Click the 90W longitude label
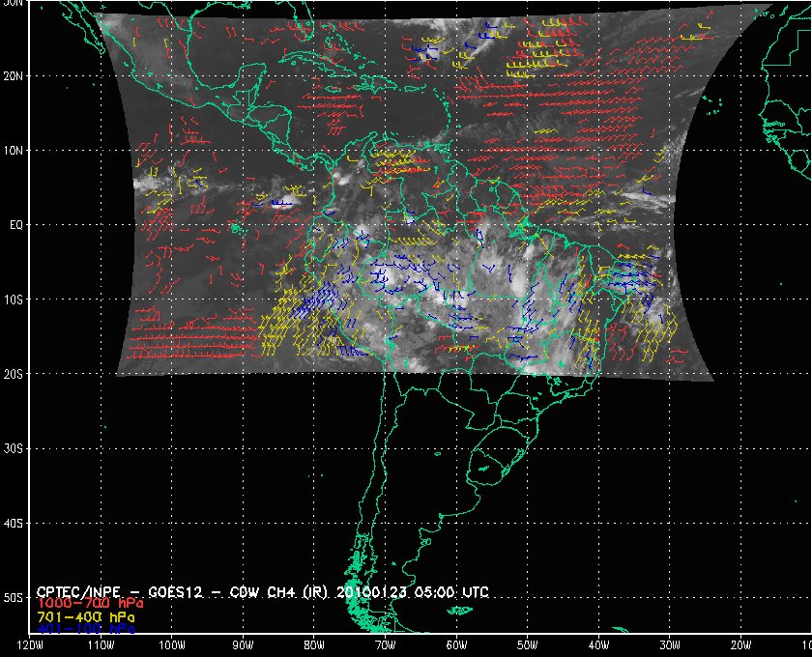Image resolution: width=812 pixels, height=657 pixels. 243,645
